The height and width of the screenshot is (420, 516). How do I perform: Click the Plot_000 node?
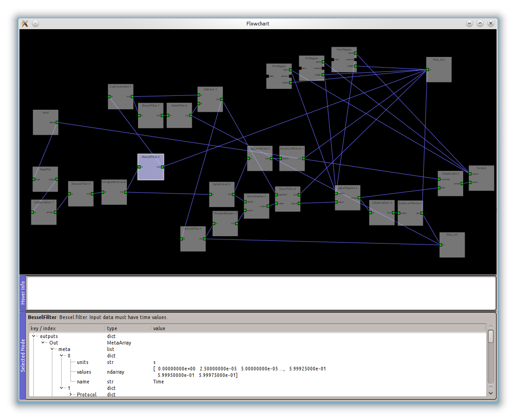tap(440, 73)
